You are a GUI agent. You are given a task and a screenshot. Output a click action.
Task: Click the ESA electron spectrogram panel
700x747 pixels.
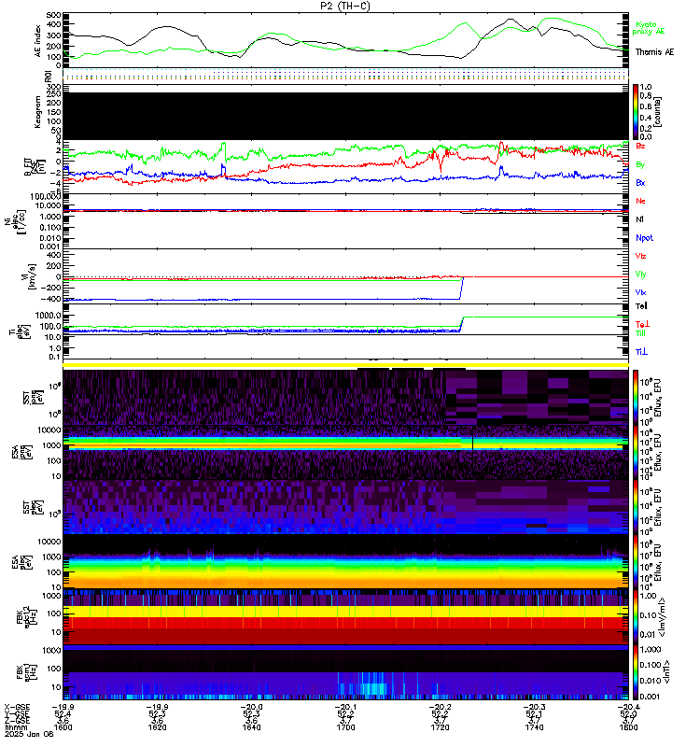point(345,562)
